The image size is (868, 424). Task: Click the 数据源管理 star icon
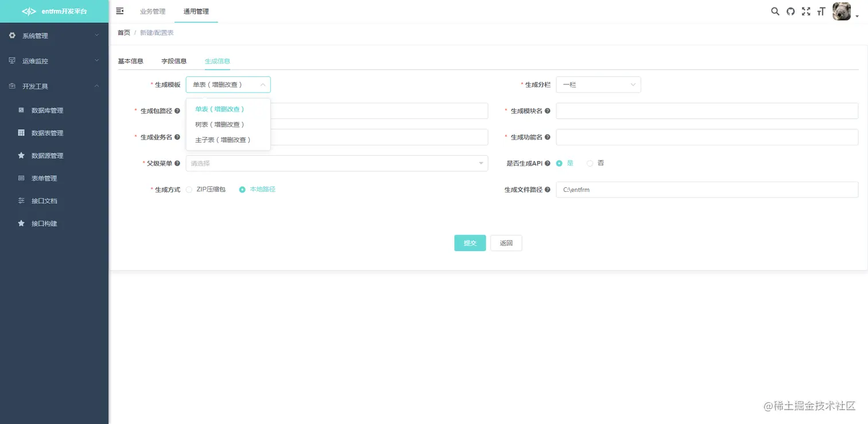click(21, 155)
